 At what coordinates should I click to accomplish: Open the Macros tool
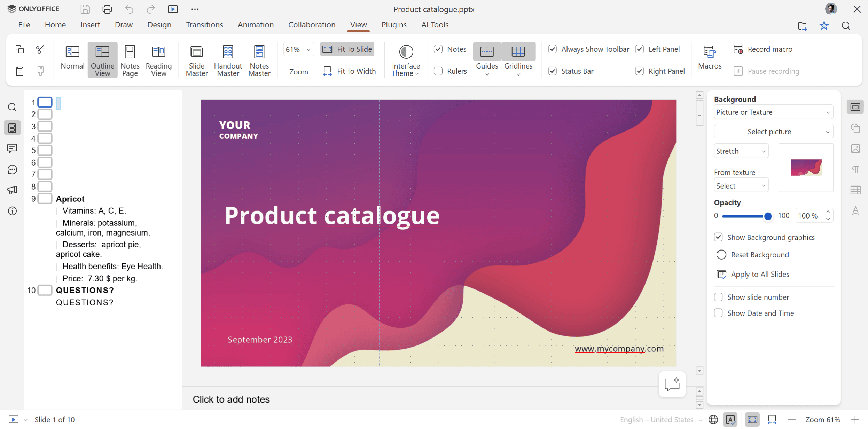tap(710, 57)
